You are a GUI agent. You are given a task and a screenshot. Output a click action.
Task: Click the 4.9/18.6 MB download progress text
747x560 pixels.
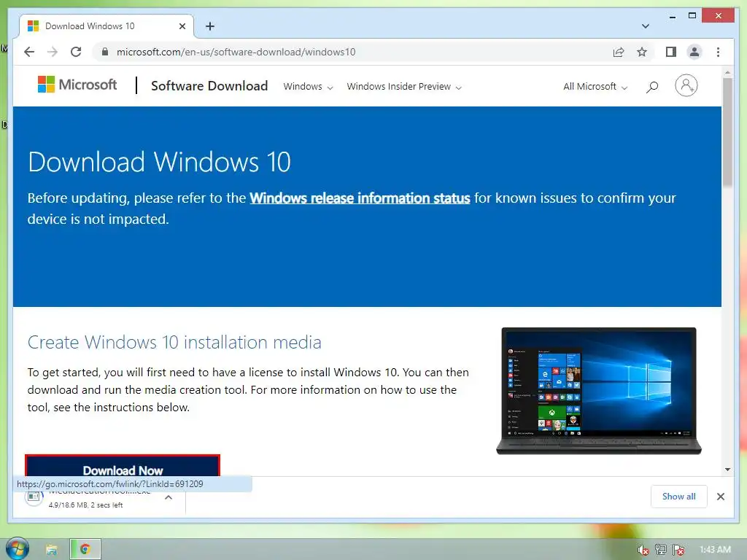tap(86, 505)
